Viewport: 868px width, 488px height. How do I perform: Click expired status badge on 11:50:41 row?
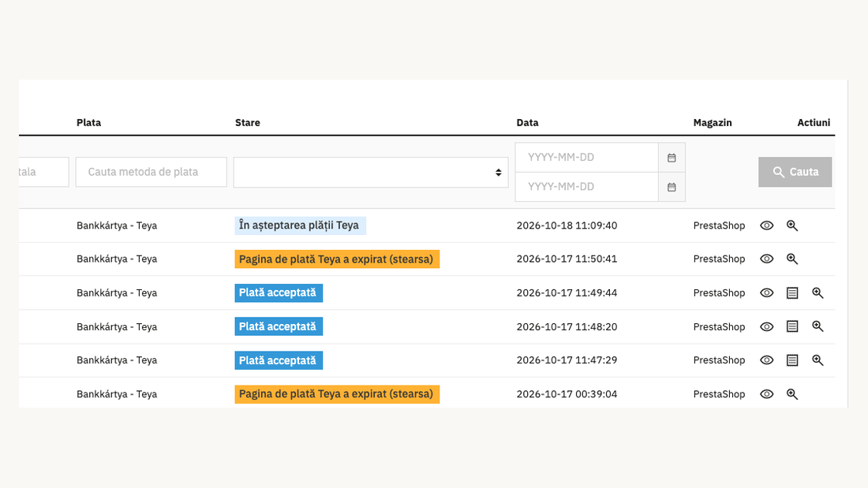click(337, 259)
